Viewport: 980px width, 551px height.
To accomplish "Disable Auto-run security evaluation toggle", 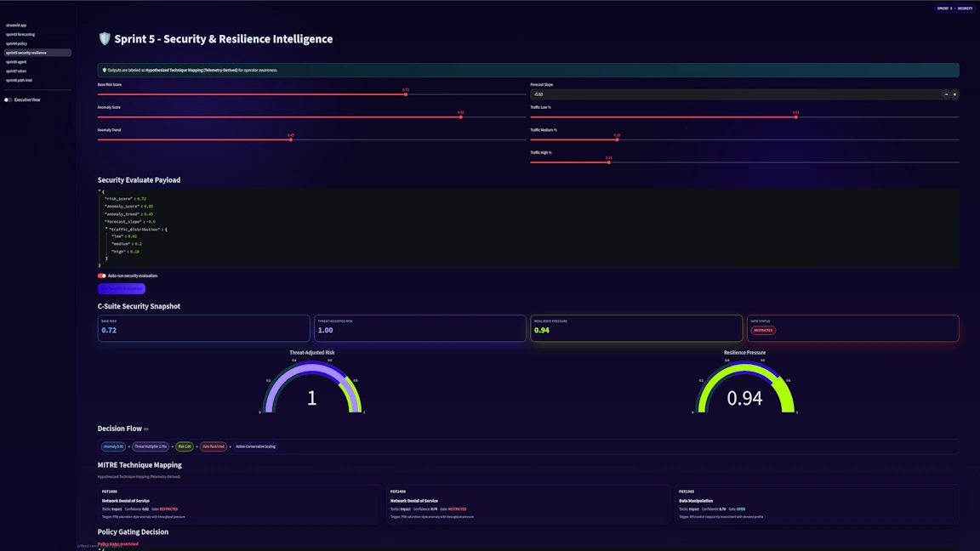I will tap(102, 275).
